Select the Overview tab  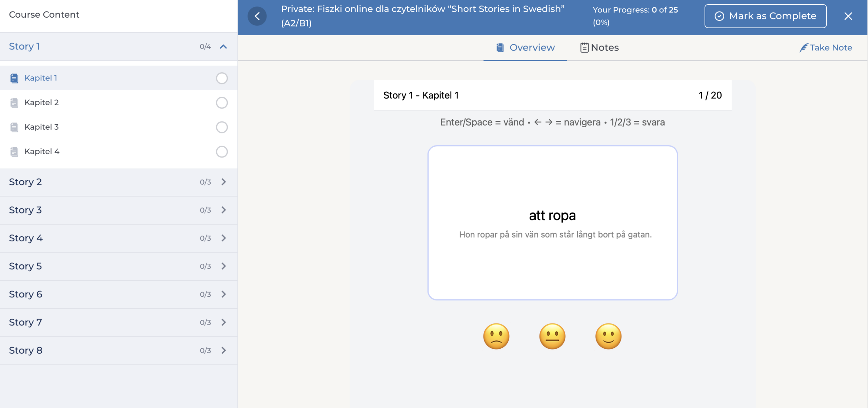coord(525,48)
